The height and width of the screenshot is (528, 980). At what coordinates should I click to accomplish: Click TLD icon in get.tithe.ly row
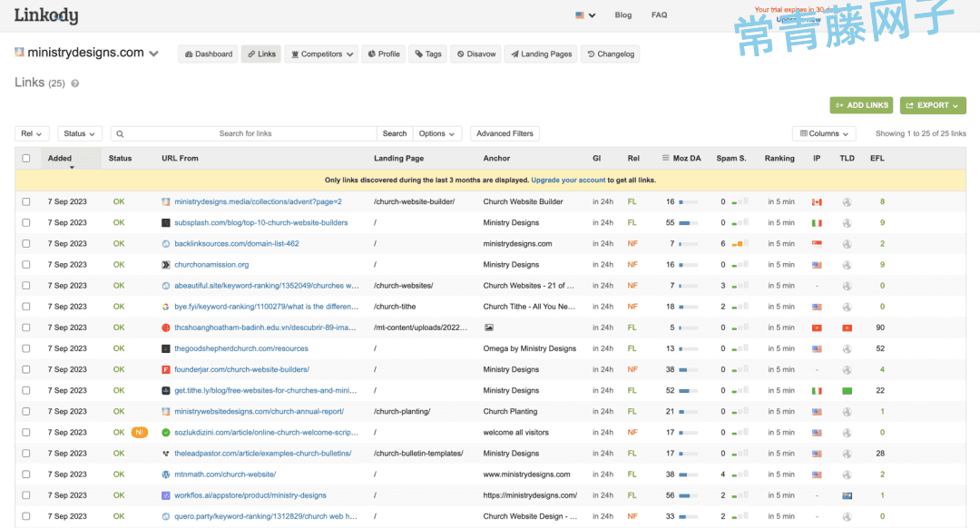click(x=847, y=390)
